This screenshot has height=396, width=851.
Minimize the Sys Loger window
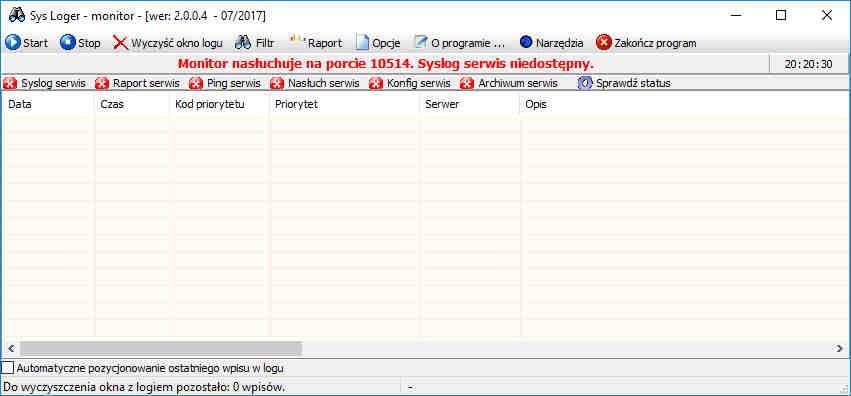coord(735,15)
